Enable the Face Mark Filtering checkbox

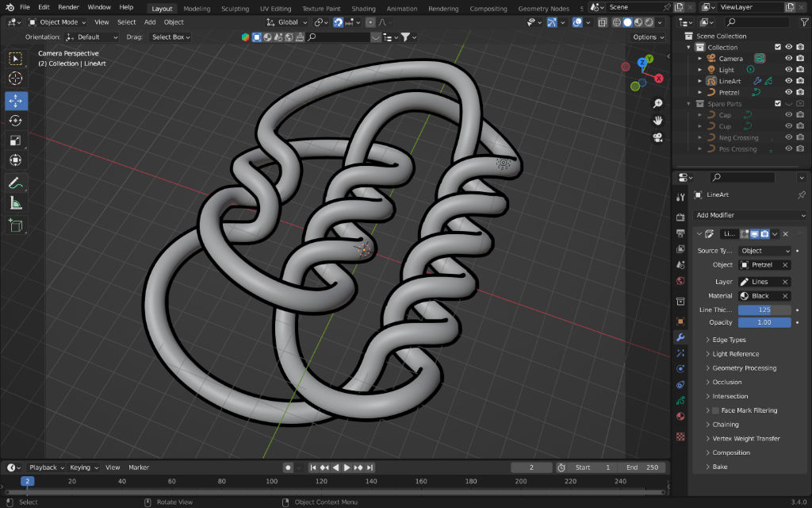tap(715, 410)
